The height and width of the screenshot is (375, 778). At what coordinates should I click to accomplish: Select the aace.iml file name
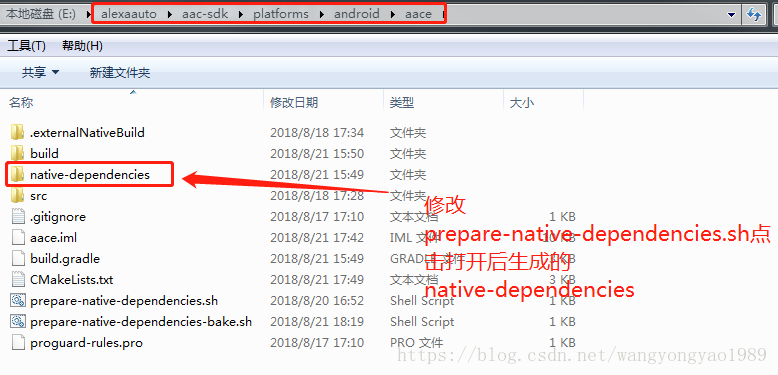[x=54, y=238]
